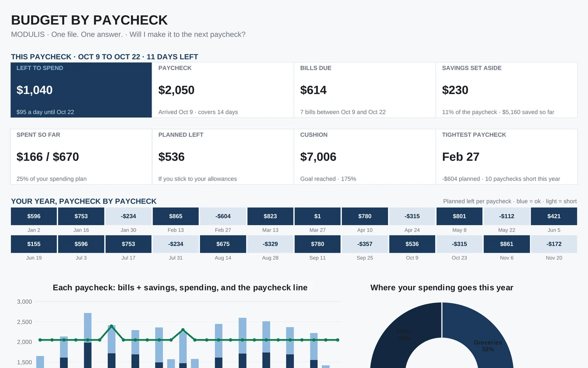The image size is (588, 368).
Task: Select the Jul 31 cell showing -$234
Action: [176, 244]
